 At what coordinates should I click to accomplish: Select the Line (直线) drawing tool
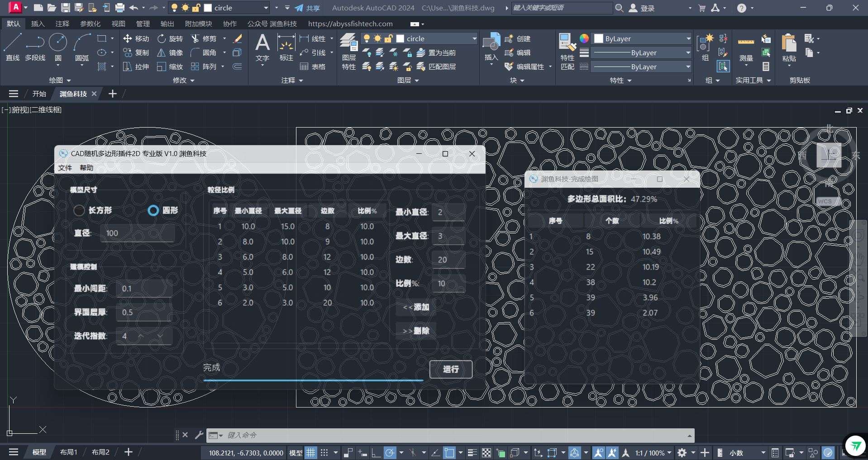click(12, 47)
